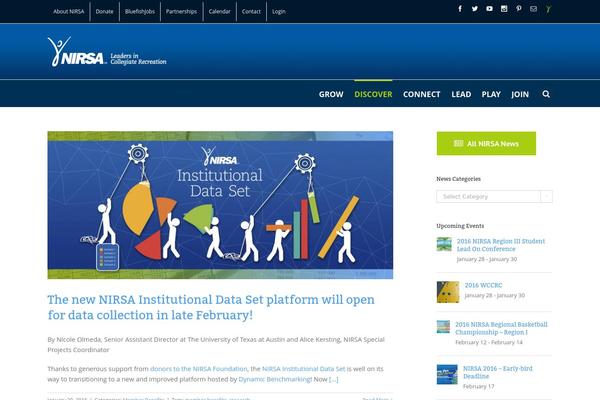Open About NIRSA menu item
Screen dimensions: 600x400
click(68, 11)
